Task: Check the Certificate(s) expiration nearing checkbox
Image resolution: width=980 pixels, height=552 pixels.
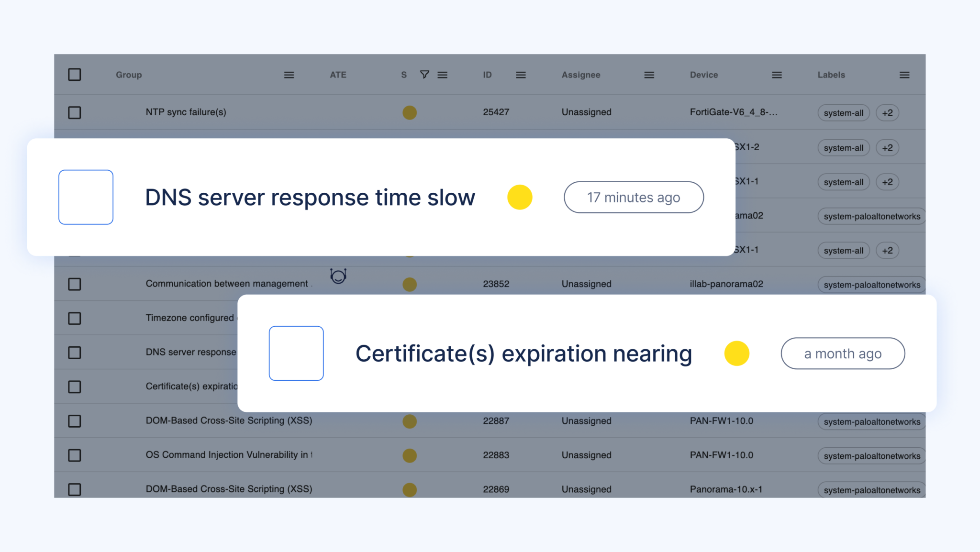Action: click(296, 353)
